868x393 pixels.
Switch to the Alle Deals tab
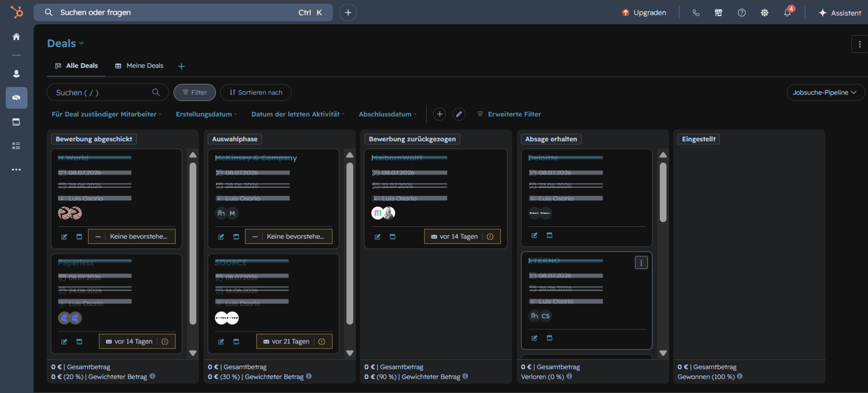click(77, 66)
